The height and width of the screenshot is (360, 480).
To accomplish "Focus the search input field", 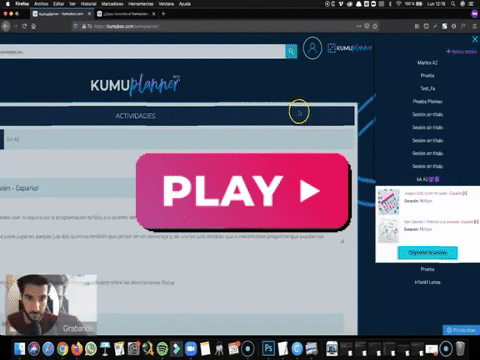I will coord(142,52).
